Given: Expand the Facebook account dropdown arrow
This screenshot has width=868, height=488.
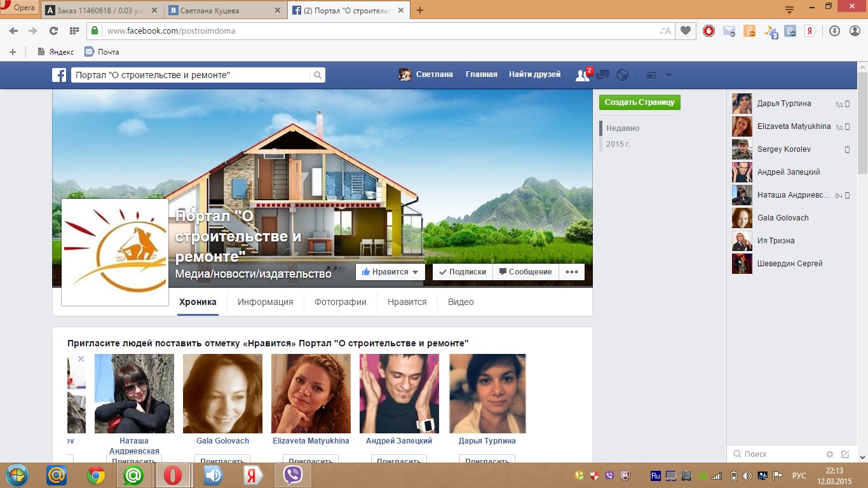Looking at the screenshot, I should pyautogui.click(x=668, y=75).
